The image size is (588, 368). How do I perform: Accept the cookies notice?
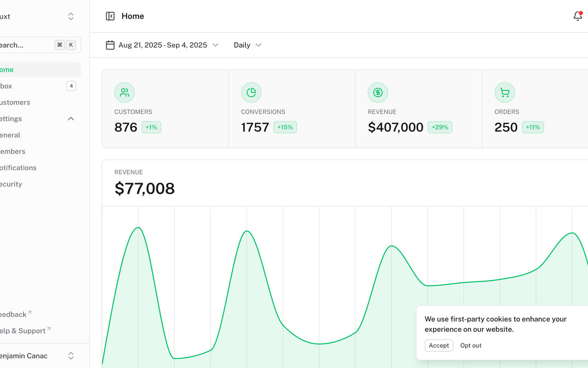click(x=439, y=345)
